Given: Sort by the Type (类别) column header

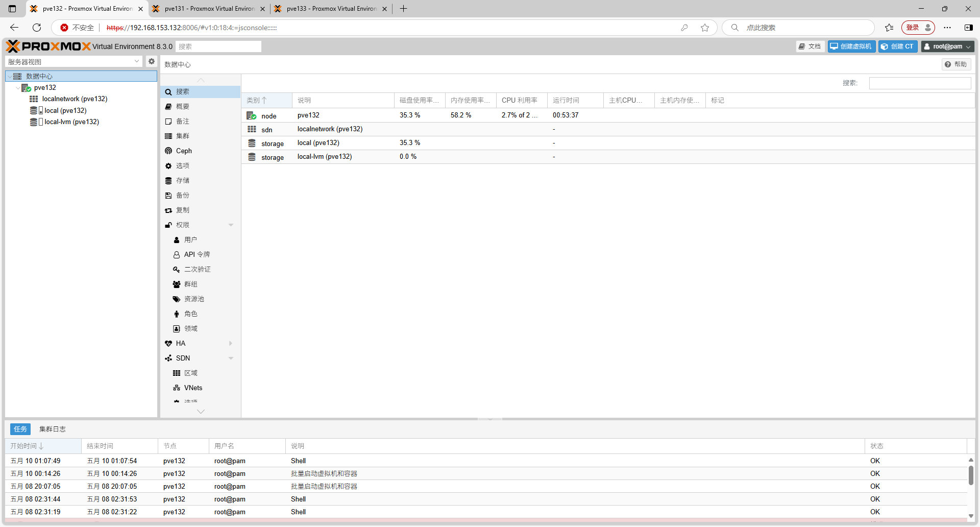Looking at the screenshot, I should [x=266, y=101].
